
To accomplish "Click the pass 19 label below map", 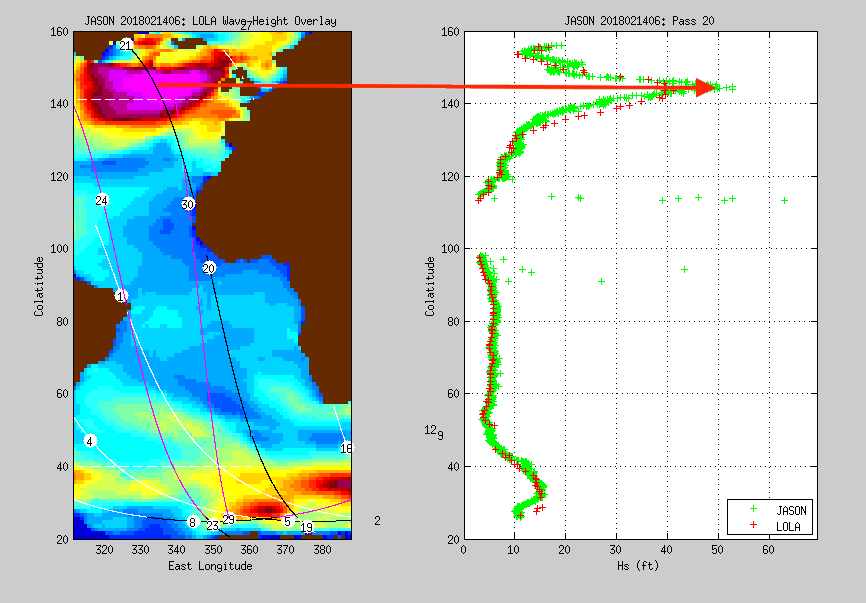I will coord(307,528).
